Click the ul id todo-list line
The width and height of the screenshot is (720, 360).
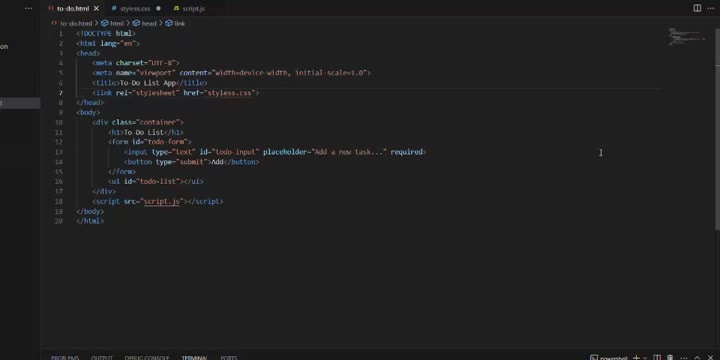click(156, 181)
